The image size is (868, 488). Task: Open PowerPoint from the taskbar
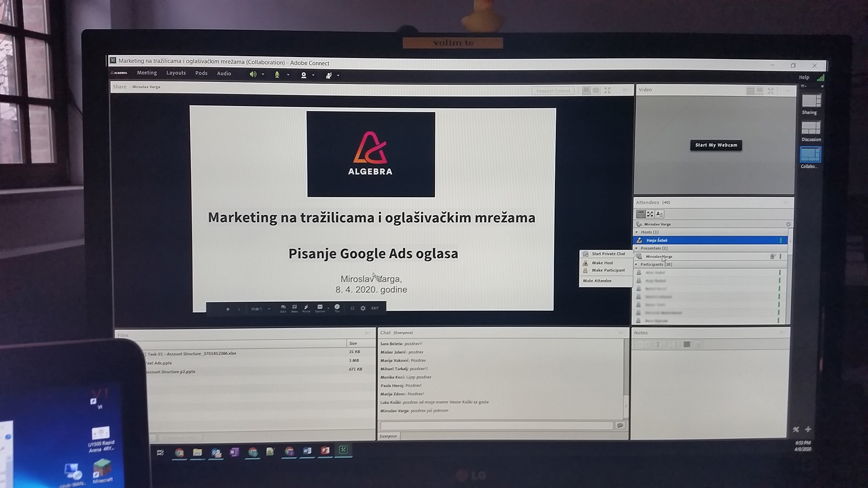(325, 451)
